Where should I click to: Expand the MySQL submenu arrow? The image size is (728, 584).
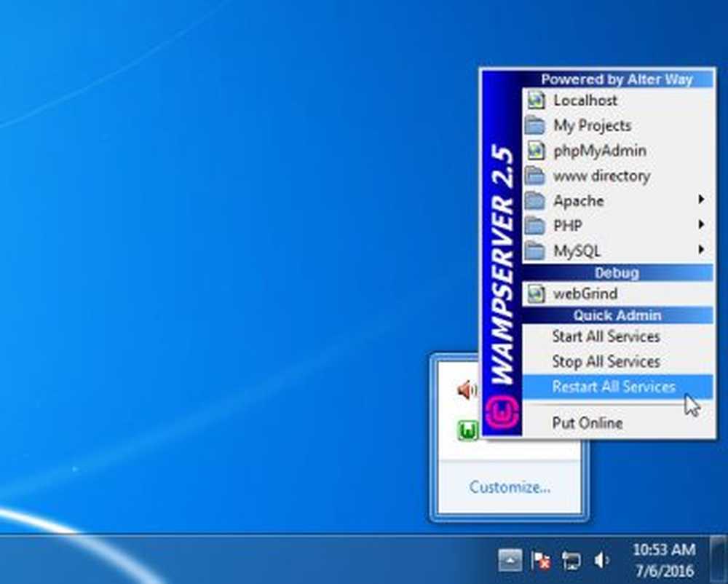point(701,250)
